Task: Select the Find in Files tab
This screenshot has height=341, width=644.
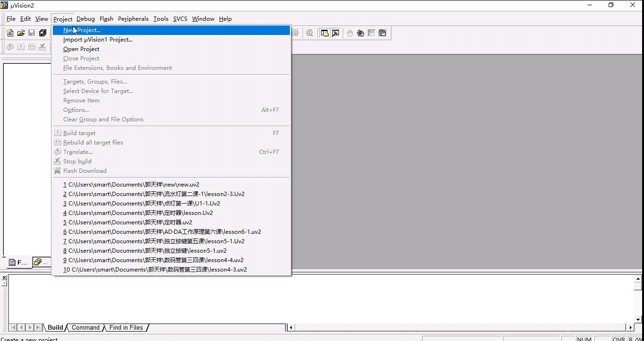Action: pos(126,327)
